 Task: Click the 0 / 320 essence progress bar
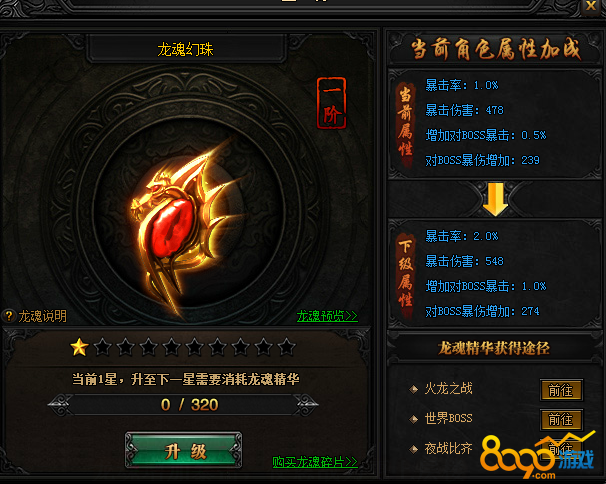pos(184,405)
